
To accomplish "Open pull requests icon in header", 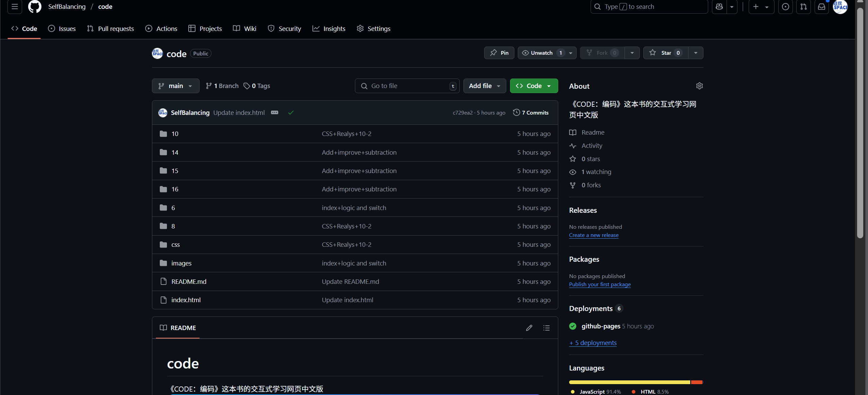I will (803, 7).
